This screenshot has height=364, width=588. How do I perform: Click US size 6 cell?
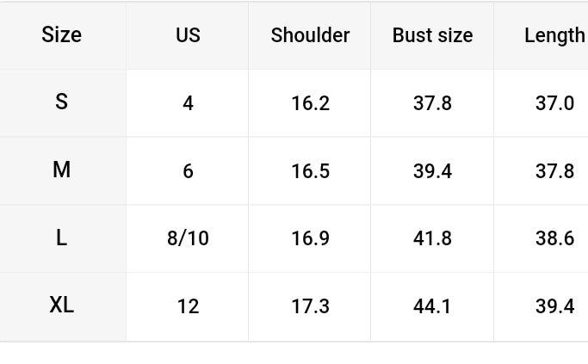pyautogui.click(x=188, y=171)
